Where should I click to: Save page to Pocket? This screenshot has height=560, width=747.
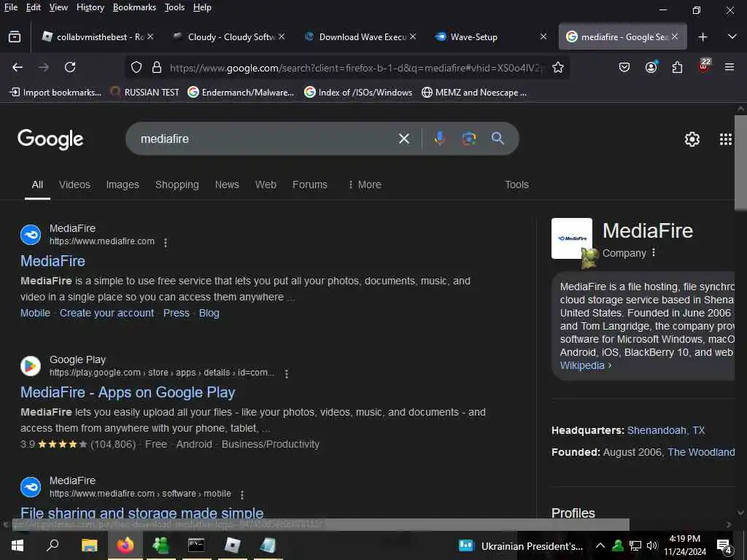(x=624, y=68)
